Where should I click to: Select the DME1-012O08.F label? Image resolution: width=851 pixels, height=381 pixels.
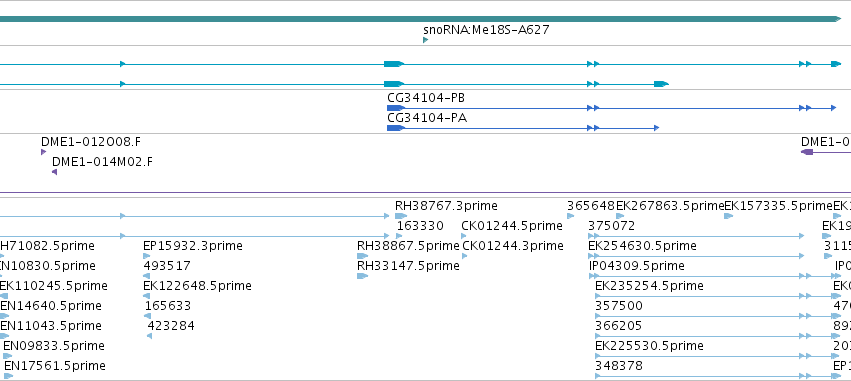[x=91, y=142]
